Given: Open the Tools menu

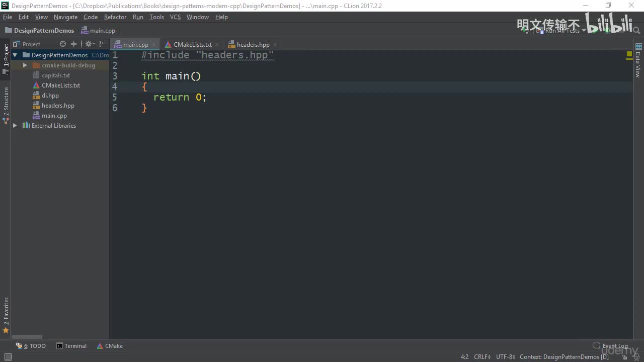Looking at the screenshot, I should [156, 17].
